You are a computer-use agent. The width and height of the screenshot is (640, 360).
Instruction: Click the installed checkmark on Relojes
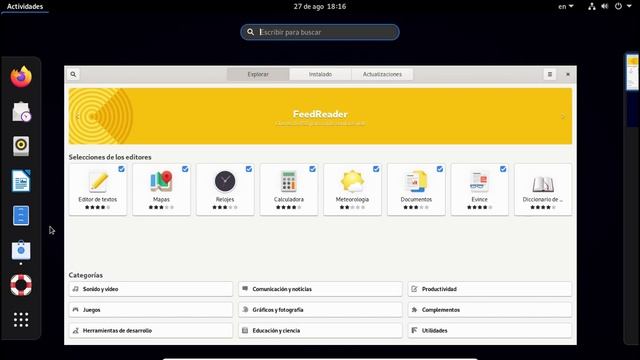pyautogui.click(x=249, y=169)
